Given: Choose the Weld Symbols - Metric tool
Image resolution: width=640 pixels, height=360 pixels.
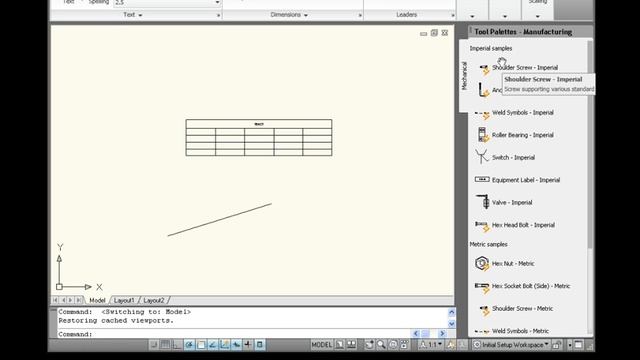Looking at the screenshot, I should pyautogui.click(x=513, y=331).
